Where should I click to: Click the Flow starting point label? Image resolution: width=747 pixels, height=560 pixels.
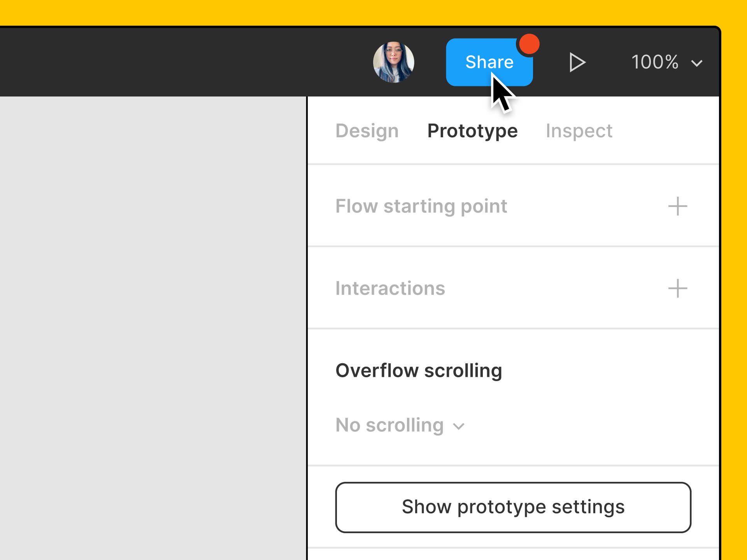coord(421,206)
